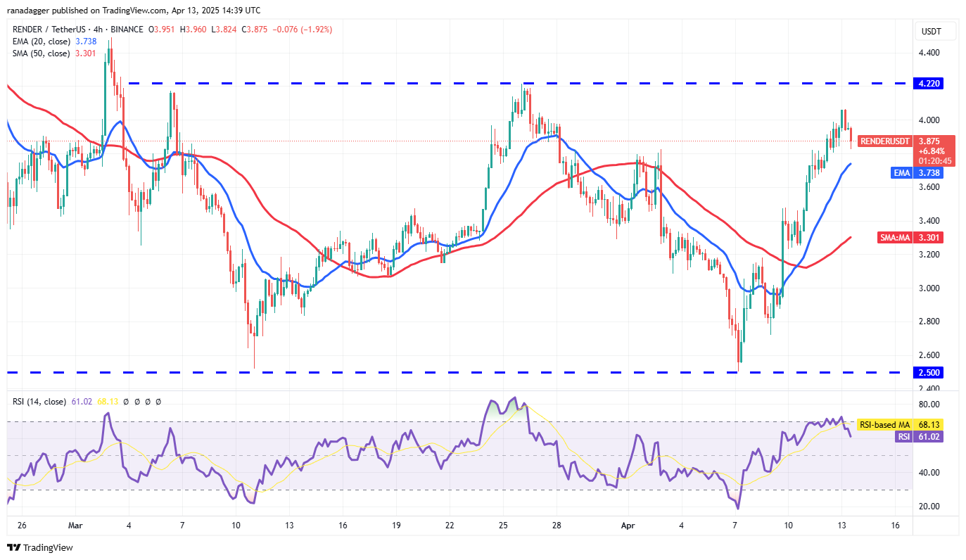Click the SMA (50, close) legend label
966x560 pixels.
point(41,53)
